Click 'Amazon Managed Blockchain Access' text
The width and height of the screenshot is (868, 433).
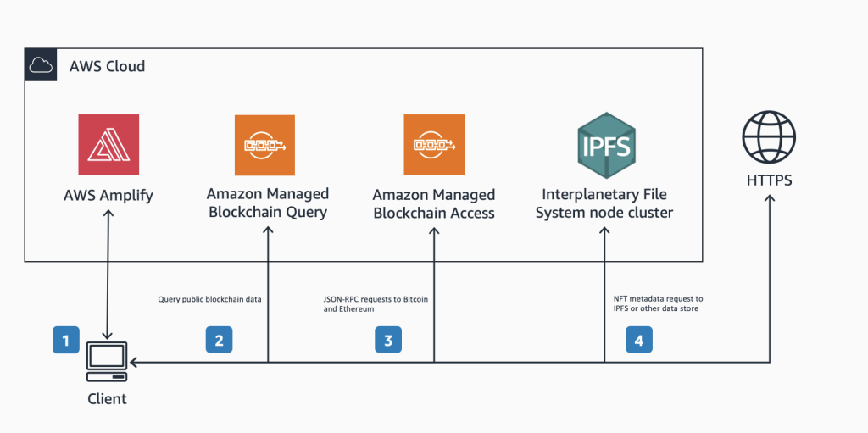point(434,203)
